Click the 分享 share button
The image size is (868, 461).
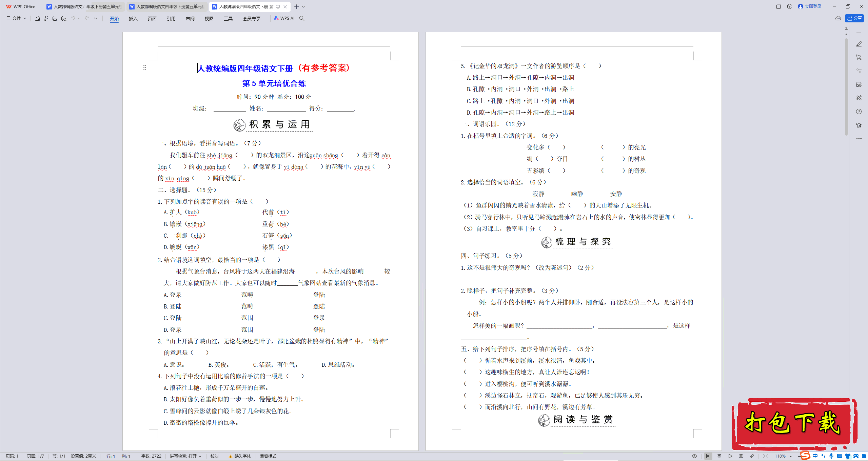854,18
